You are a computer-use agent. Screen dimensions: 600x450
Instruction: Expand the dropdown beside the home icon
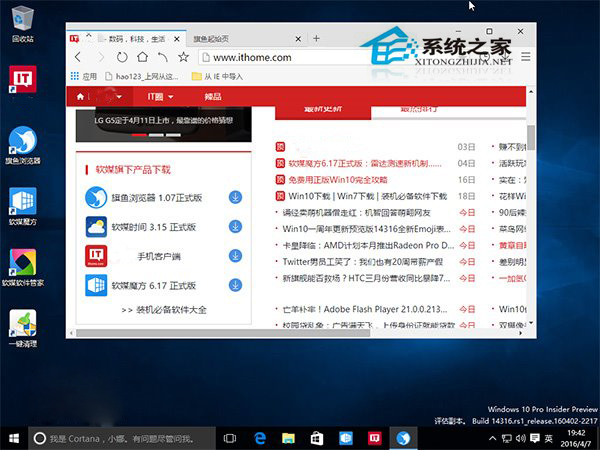pos(119,96)
